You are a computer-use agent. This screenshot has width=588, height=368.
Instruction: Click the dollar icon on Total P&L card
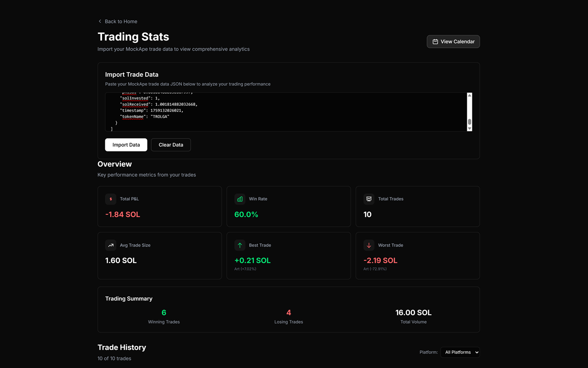[111, 199]
